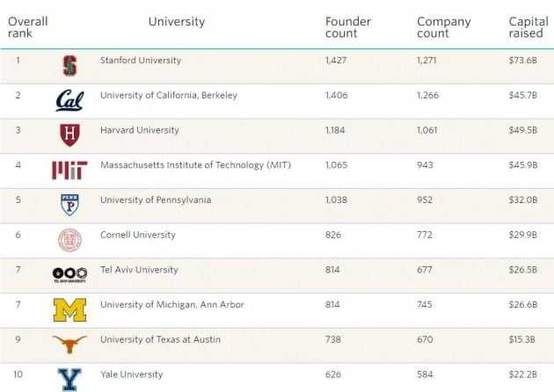Click the Tel Aviv University logo

(x=69, y=273)
